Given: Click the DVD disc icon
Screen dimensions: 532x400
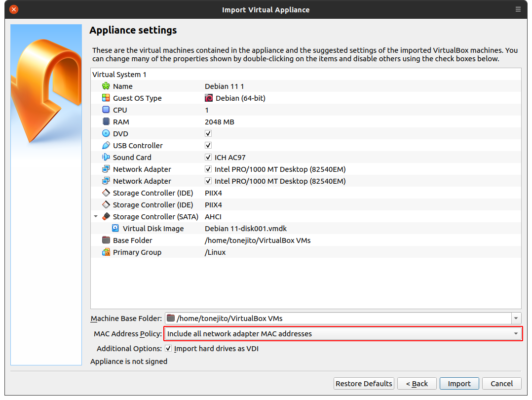Looking at the screenshot, I should coord(106,134).
